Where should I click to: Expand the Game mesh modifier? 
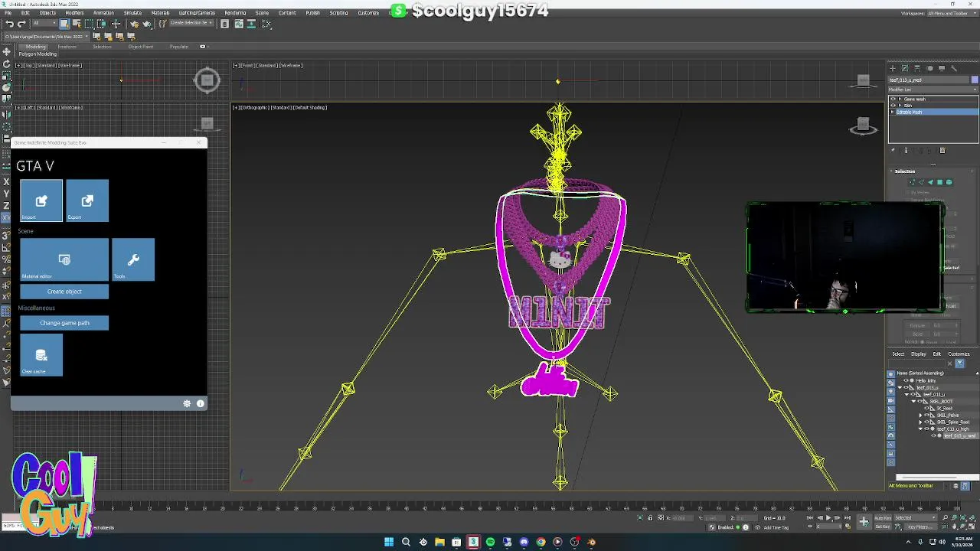pos(900,99)
